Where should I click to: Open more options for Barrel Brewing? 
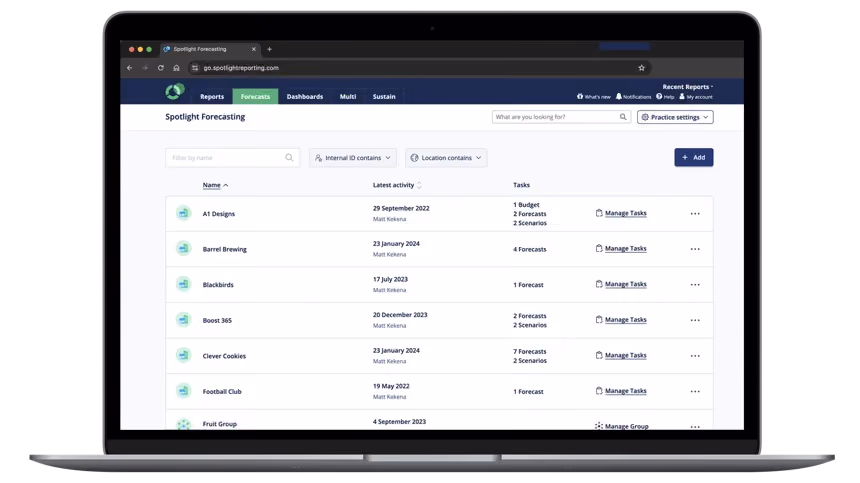[x=695, y=249]
